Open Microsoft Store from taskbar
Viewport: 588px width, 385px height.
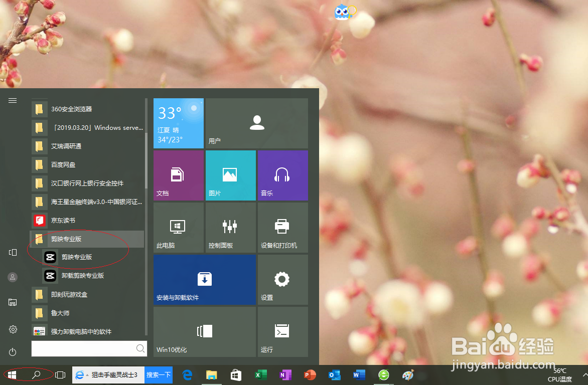(x=236, y=375)
